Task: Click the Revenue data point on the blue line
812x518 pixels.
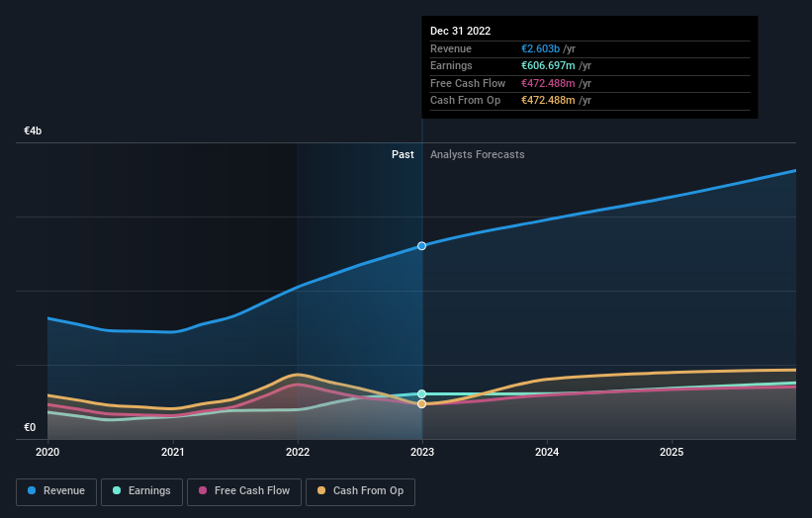Action: click(x=422, y=246)
